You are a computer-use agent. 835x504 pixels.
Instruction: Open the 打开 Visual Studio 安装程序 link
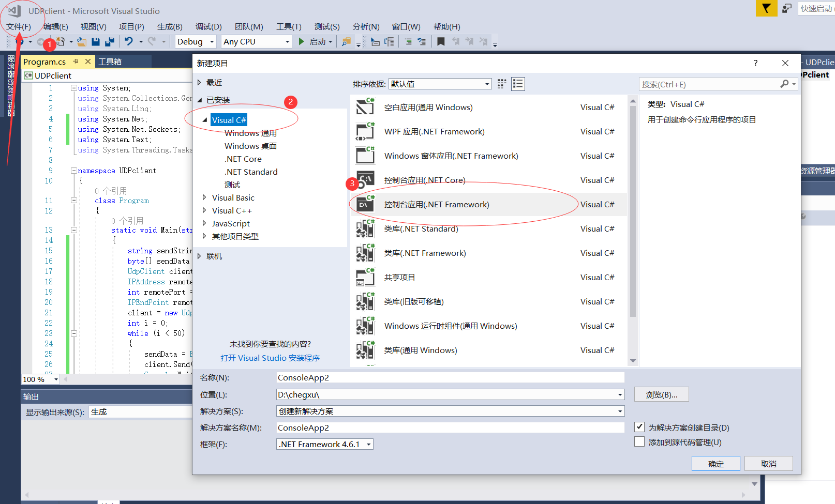coord(270,358)
